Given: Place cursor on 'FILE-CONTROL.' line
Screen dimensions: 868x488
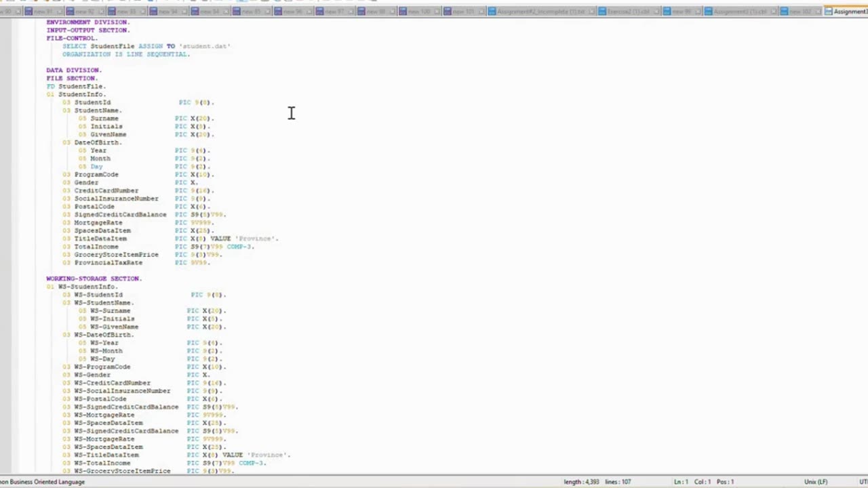Looking at the screenshot, I should (72, 38).
